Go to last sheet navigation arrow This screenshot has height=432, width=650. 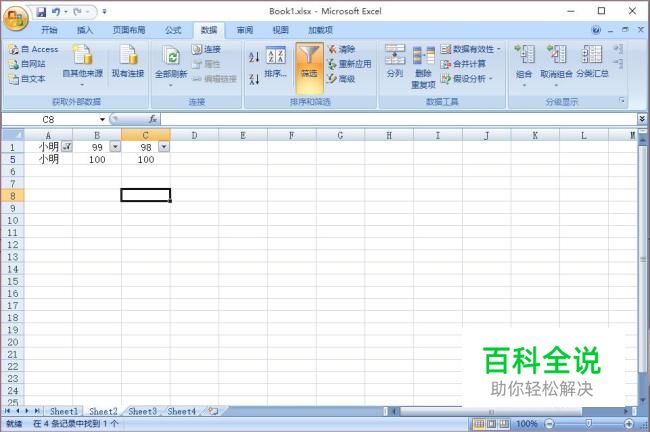click(x=37, y=411)
